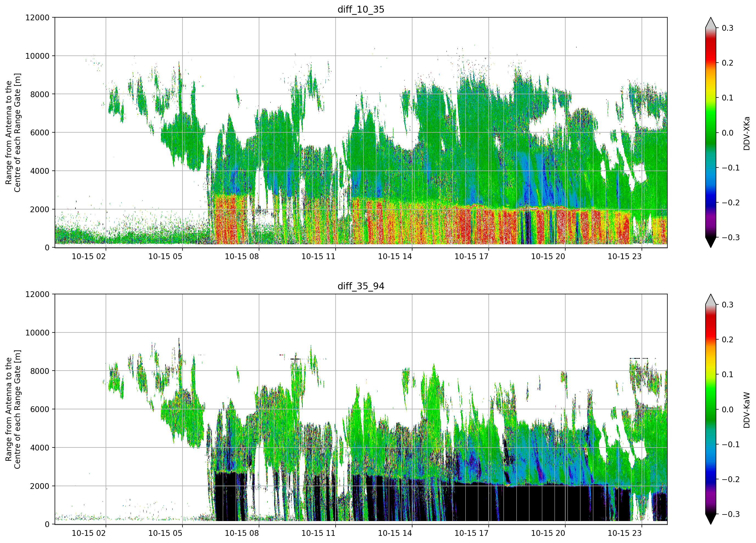
Task: Click the yellow 0.1 region on the bottom colorbar
Action: 711,374
